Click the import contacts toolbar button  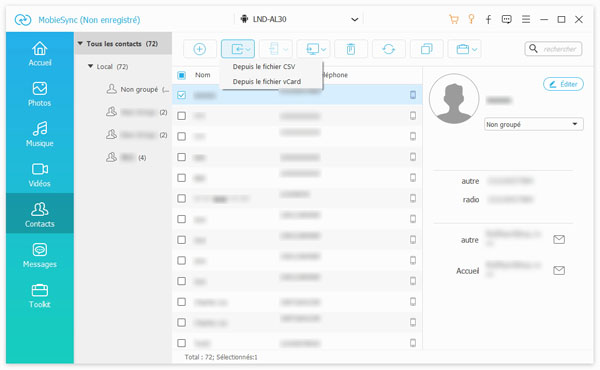tap(238, 49)
